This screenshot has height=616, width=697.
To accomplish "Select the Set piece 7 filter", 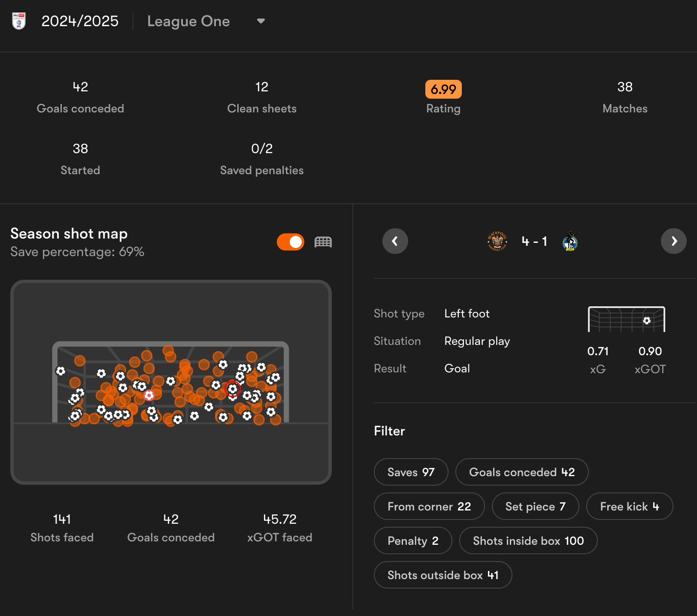I will pyautogui.click(x=535, y=506).
